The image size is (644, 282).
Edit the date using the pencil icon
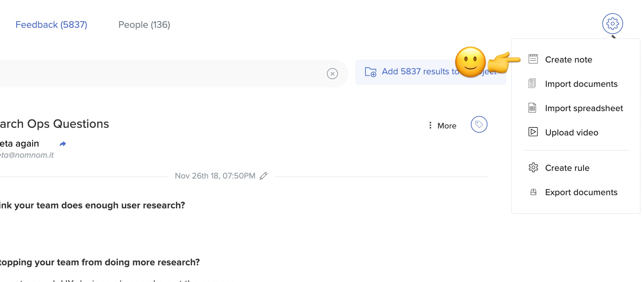tap(264, 176)
